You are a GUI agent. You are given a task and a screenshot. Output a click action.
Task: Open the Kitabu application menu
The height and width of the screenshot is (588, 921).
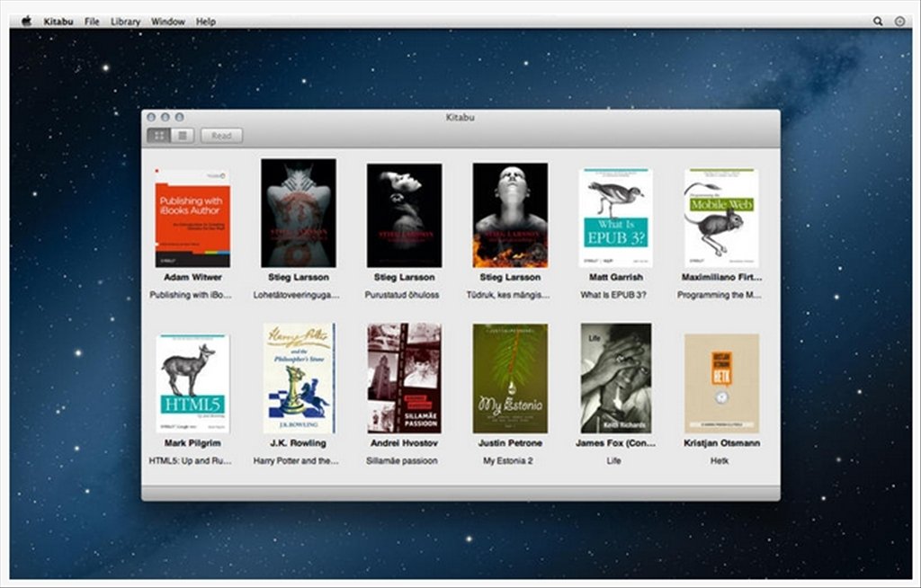tap(58, 22)
